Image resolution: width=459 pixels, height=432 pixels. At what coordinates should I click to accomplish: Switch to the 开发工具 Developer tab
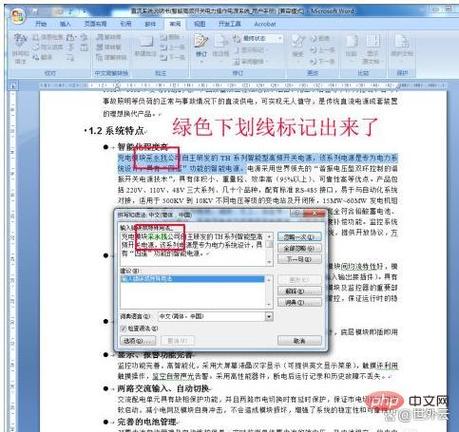point(229,24)
